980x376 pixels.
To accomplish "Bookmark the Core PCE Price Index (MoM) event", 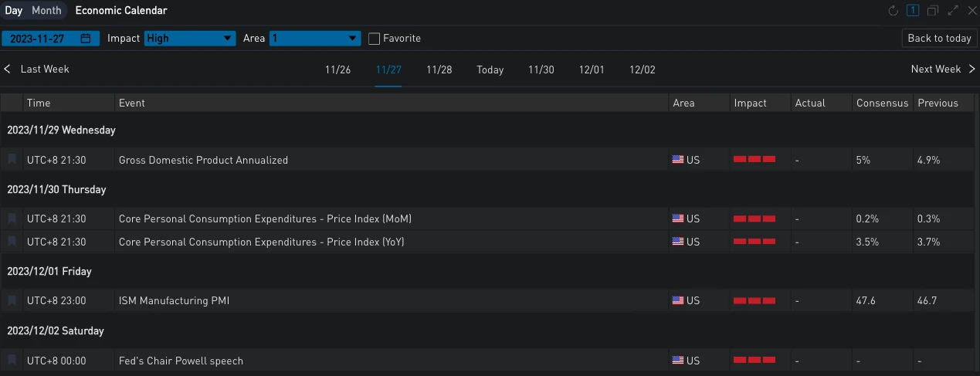I will tap(12, 218).
